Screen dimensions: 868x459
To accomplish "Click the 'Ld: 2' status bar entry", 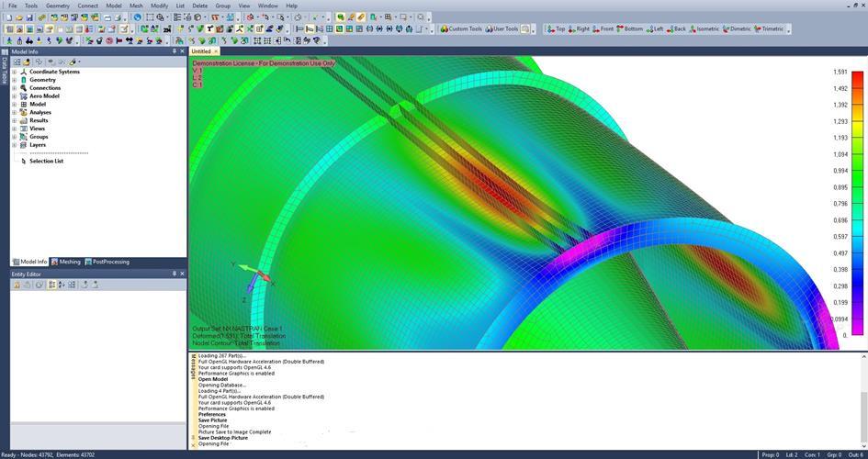I will 792,455.
